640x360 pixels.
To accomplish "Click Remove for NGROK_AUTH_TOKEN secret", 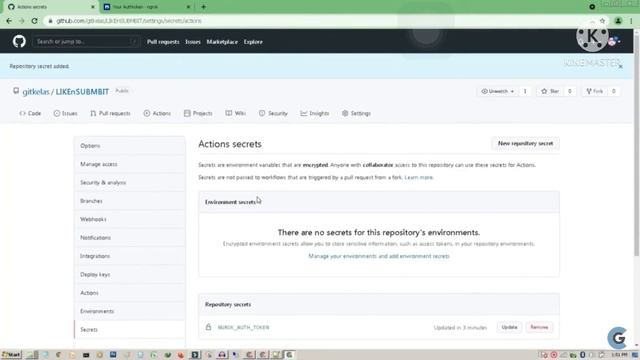I will pyautogui.click(x=539, y=327).
